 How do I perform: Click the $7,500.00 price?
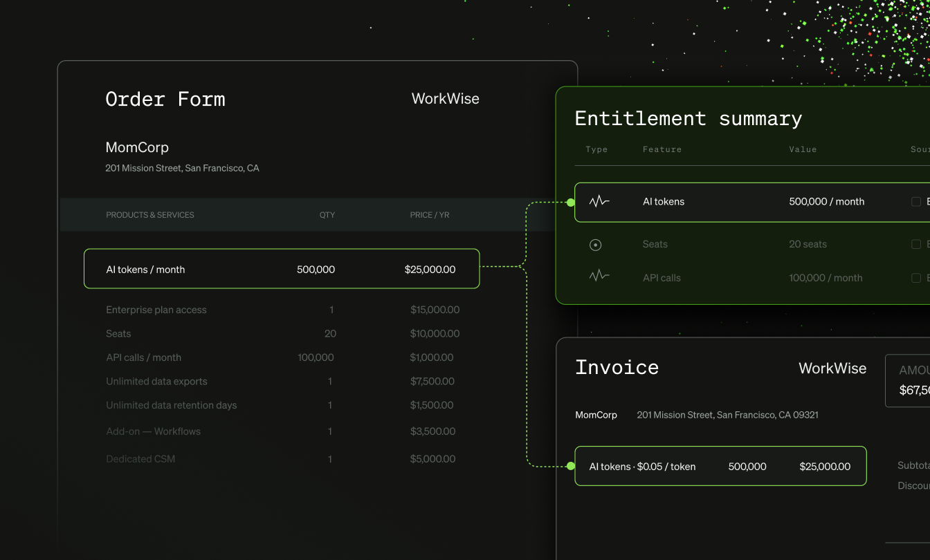(x=432, y=382)
